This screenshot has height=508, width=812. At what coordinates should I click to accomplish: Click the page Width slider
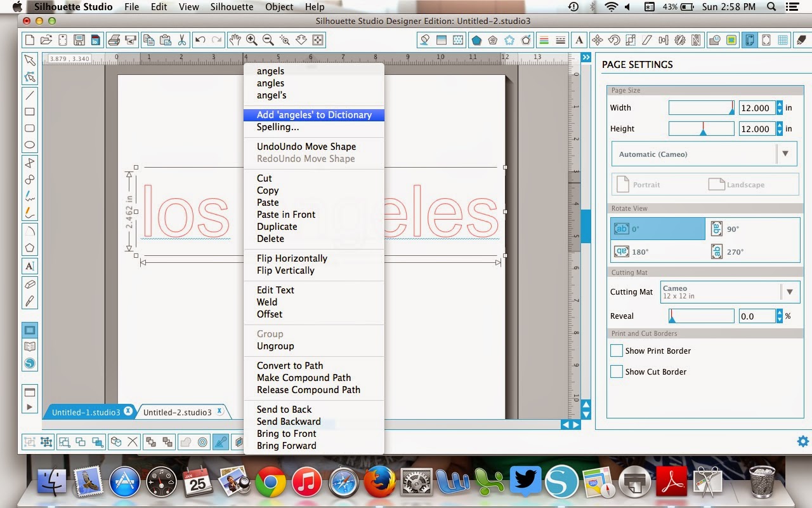[x=702, y=108]
